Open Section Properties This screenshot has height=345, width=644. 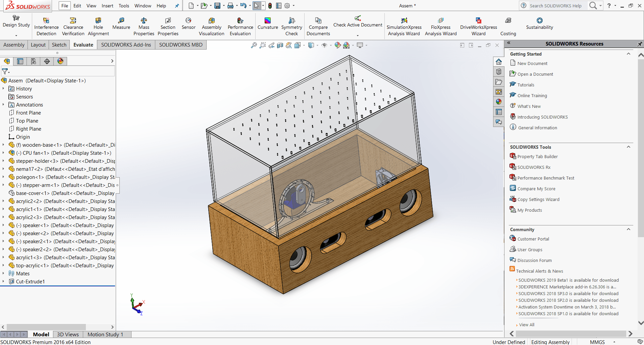pos(168,26)
